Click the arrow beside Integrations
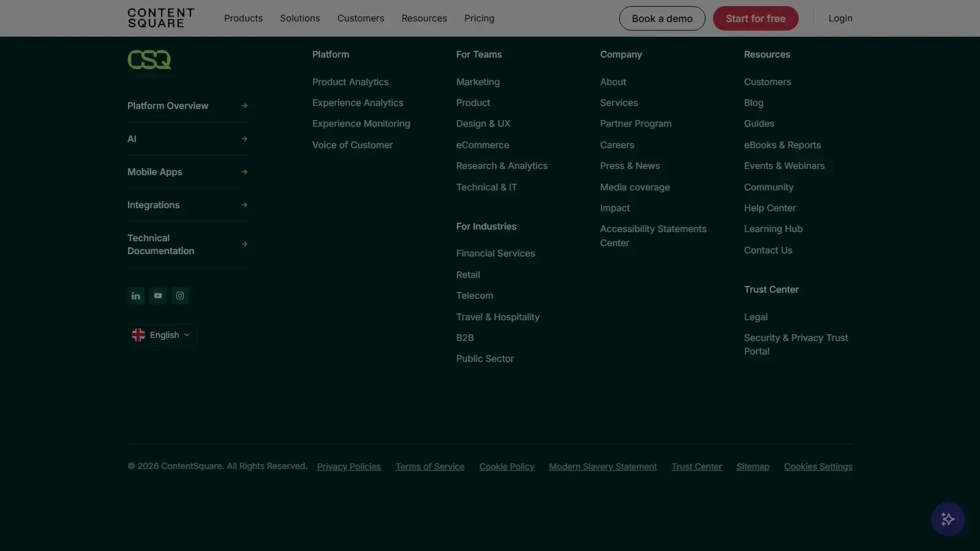 pos(244,205)
